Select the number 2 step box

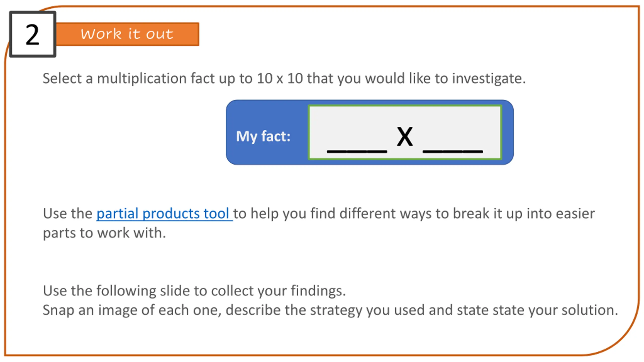33,34
